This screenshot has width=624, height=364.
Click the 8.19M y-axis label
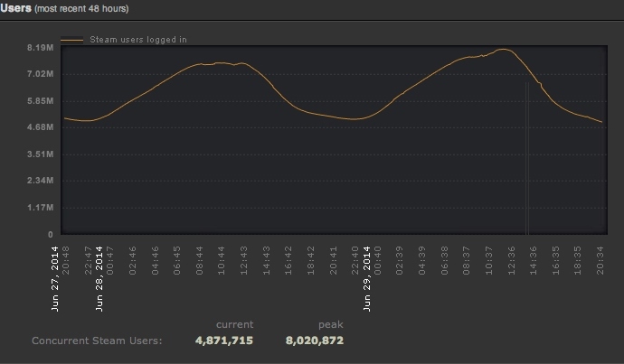pyautogui.click(x=40, y=48)
